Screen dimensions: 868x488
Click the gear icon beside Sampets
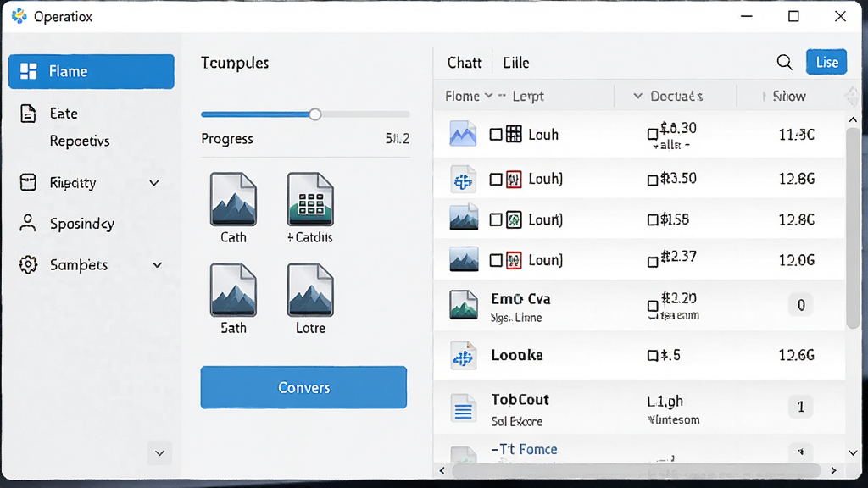28,264
